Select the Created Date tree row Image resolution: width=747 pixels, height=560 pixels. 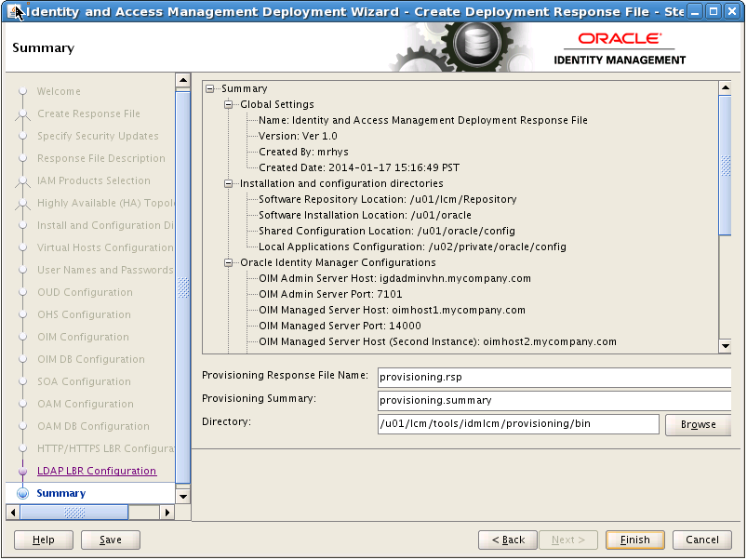pos(359,167)
